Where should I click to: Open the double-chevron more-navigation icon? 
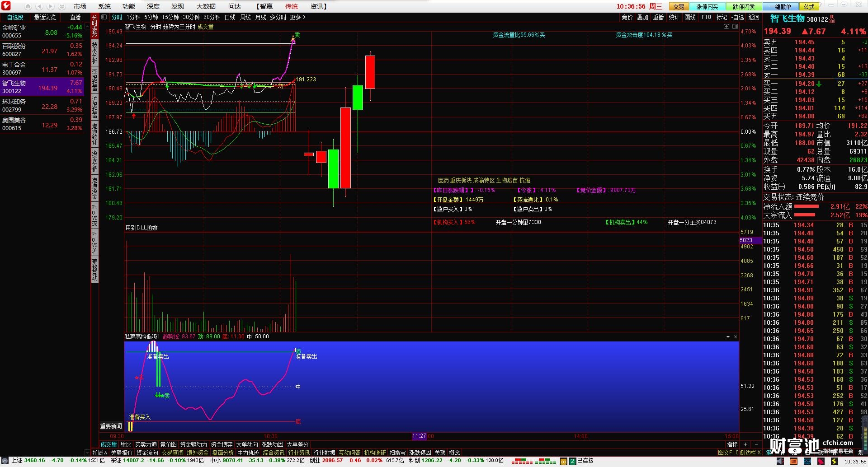point(62,6)
